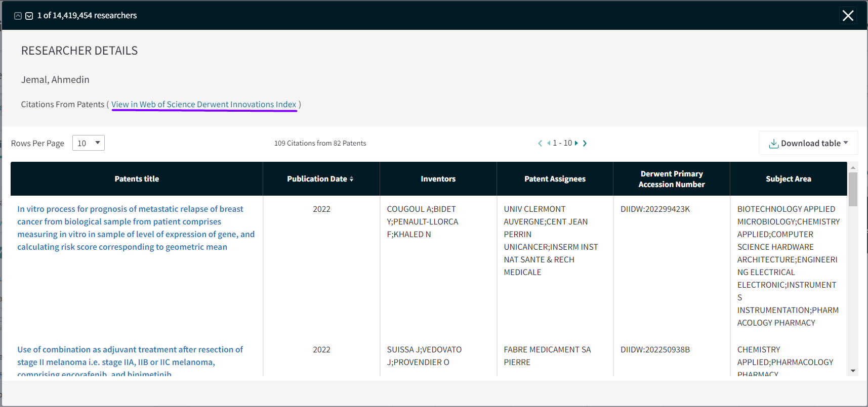Go to the previous researcher with up chevron
868x407 pixels.
[x=18, y=16]
